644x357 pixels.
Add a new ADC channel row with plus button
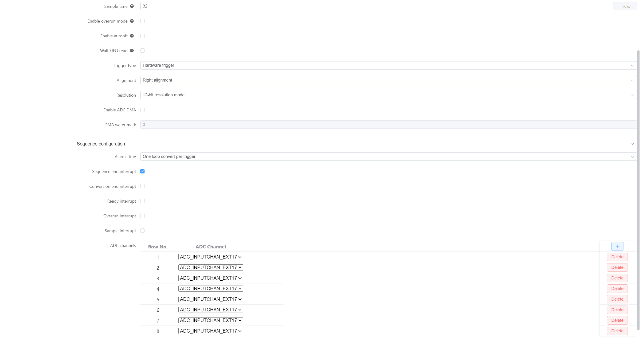point(617,246)
